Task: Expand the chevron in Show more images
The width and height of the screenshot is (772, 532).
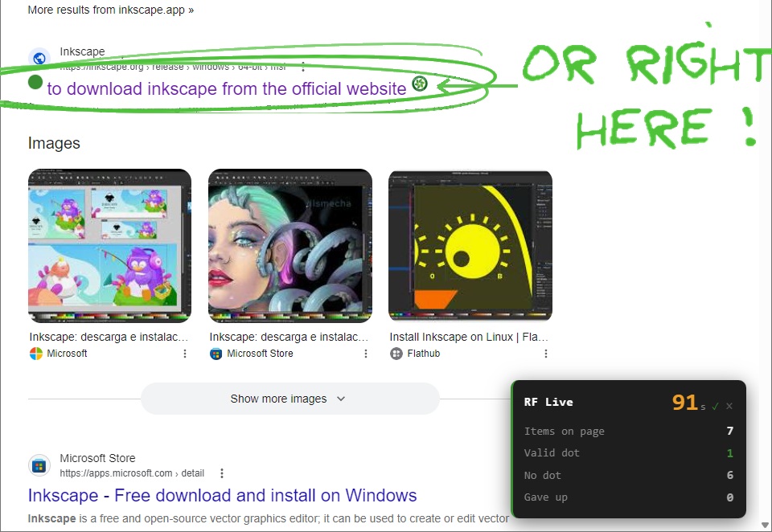Action: (x=341, y=399)
